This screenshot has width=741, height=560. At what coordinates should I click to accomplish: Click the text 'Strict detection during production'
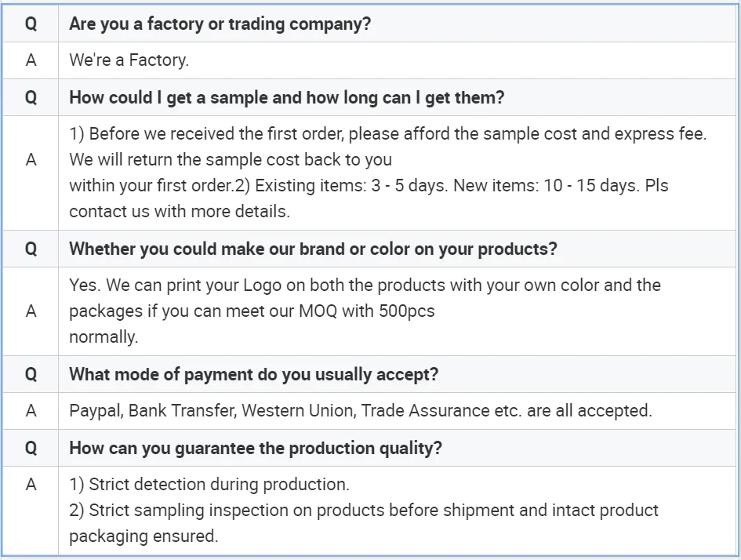coord(218,484)
